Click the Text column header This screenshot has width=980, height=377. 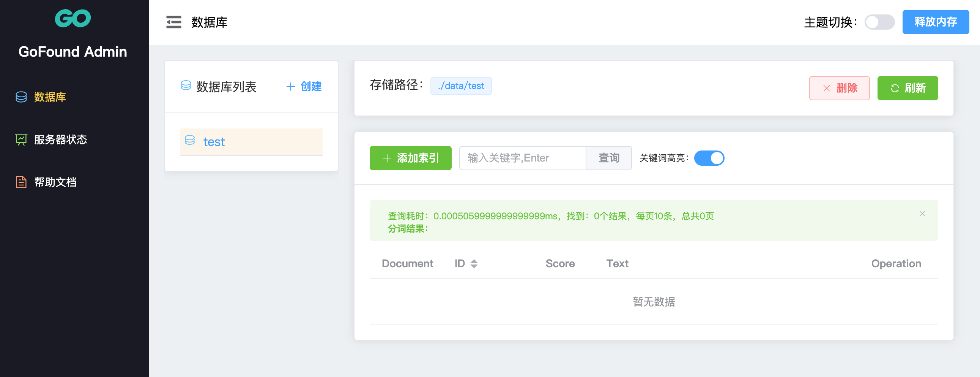[x=617, y=263]
